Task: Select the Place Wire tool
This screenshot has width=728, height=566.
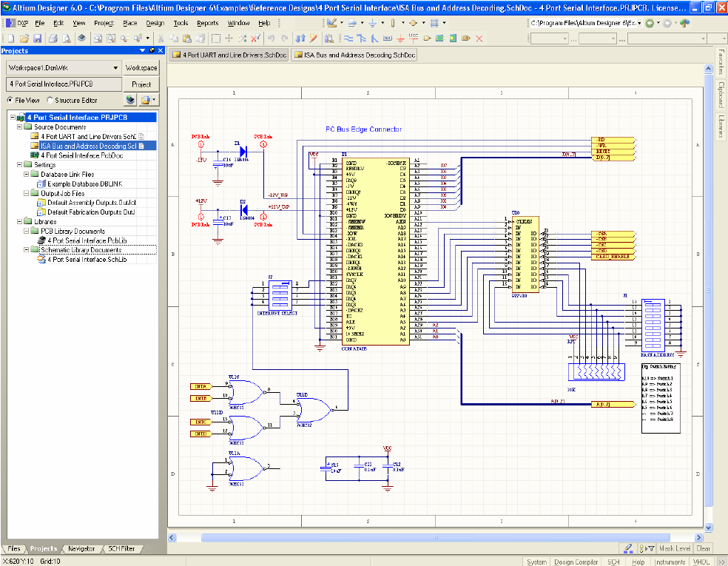Action: (348, 38)
